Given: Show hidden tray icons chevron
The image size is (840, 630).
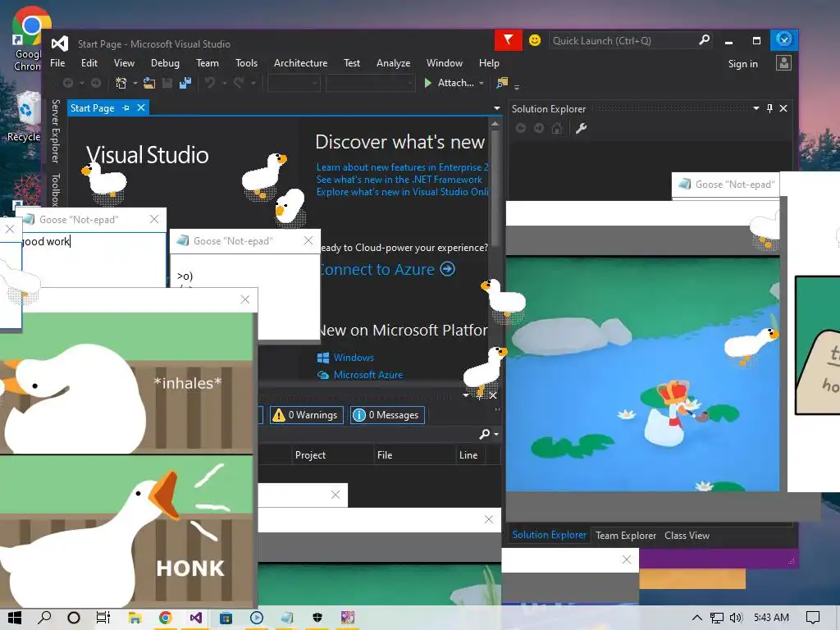Looking at the screenshot, I should [x=696, y=618].
